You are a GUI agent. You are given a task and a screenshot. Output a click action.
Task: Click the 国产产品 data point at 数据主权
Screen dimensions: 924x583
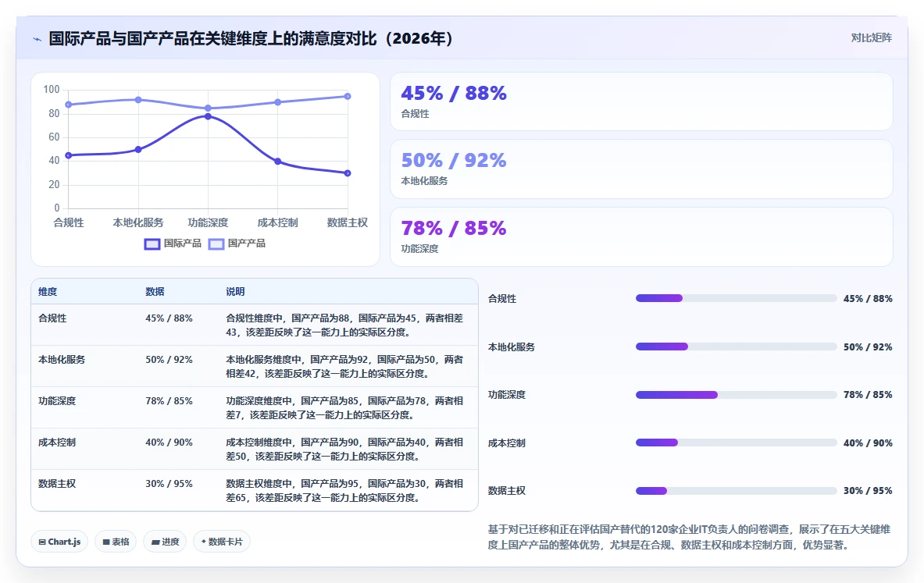tap(348, 97)
